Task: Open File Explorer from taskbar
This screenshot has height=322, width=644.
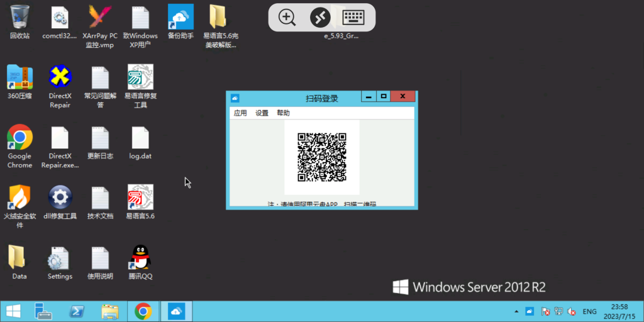Action: pyautogui.click(x=110, y=311)
